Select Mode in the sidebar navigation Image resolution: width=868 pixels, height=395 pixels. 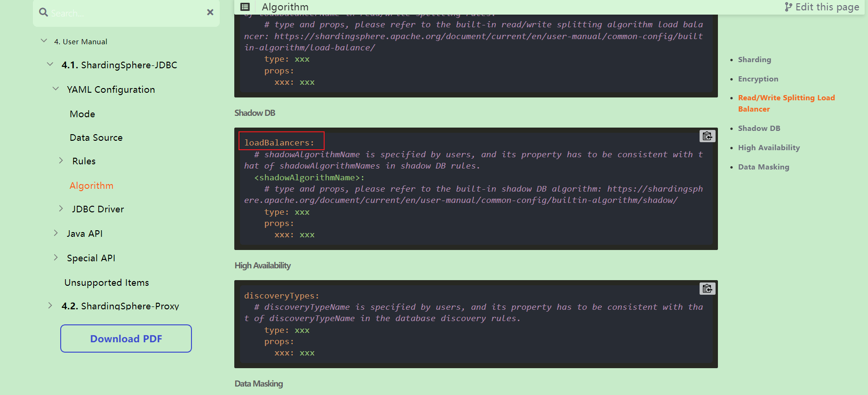coord(82,113)
